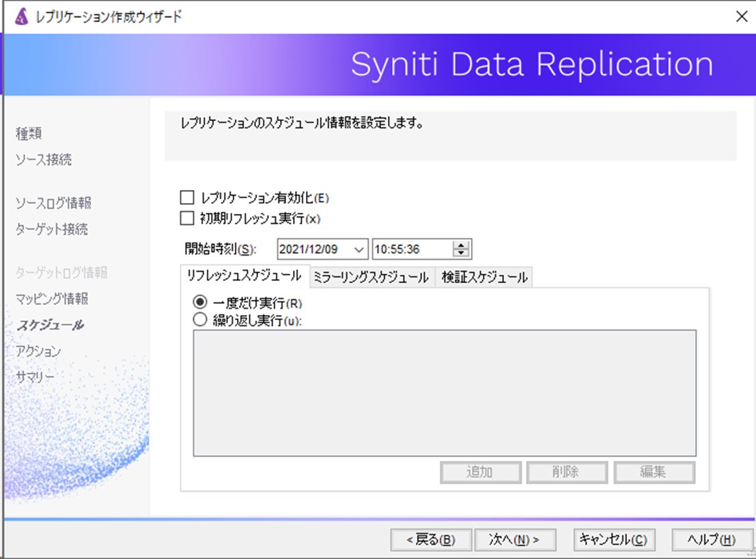Check 初期リフレッシュ実行 option
Image resolution: width=756 pixels, height=559 pixels.
(x=187, y=218)
